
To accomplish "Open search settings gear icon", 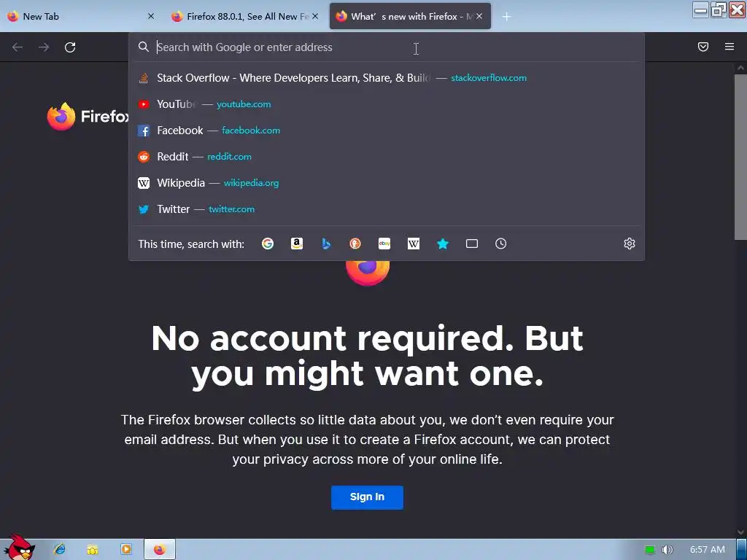I will (630, 244).
